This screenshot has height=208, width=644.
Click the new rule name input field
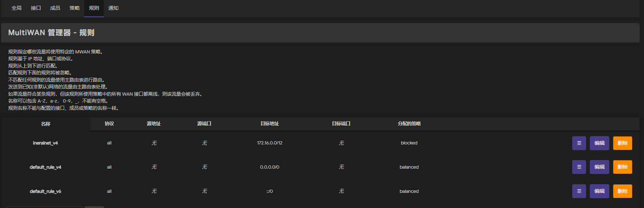pyautogui.click(x=45, y=207)
